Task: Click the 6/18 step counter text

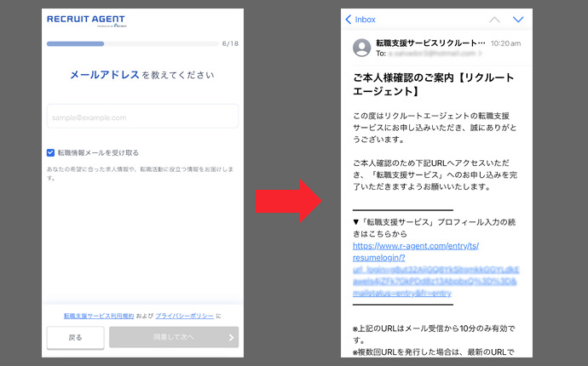Action: coord(230,43)
